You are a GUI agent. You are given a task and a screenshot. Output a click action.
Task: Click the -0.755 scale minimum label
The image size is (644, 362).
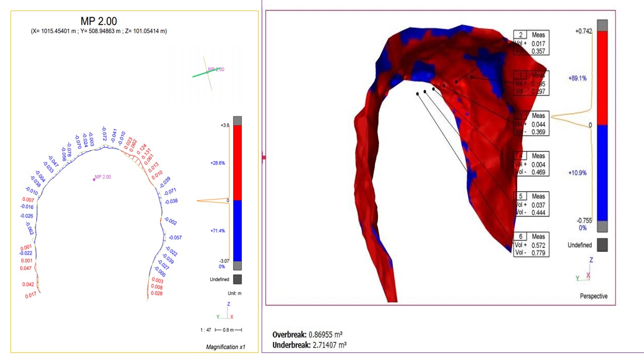coord(584,221)
